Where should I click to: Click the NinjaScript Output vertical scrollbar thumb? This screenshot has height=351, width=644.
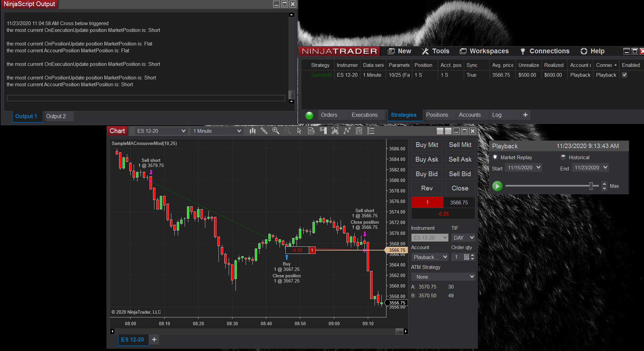[x=291, y=95]
